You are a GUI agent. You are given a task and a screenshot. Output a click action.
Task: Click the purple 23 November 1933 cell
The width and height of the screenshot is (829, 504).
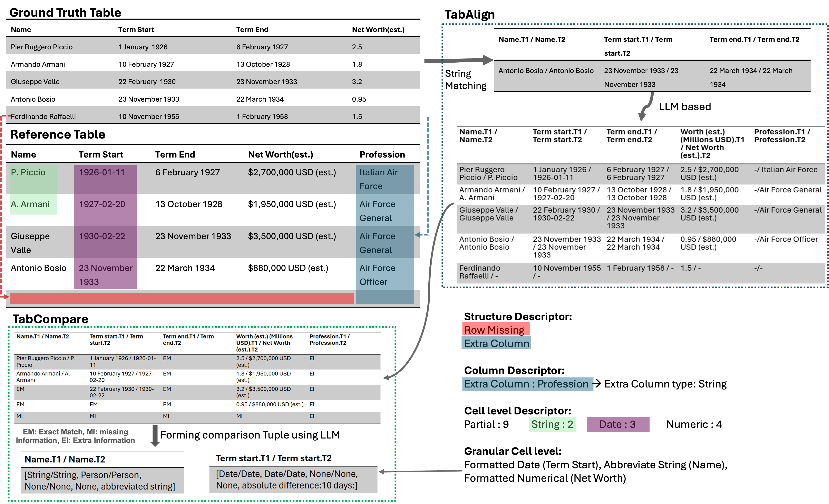[x=105, y=274]
